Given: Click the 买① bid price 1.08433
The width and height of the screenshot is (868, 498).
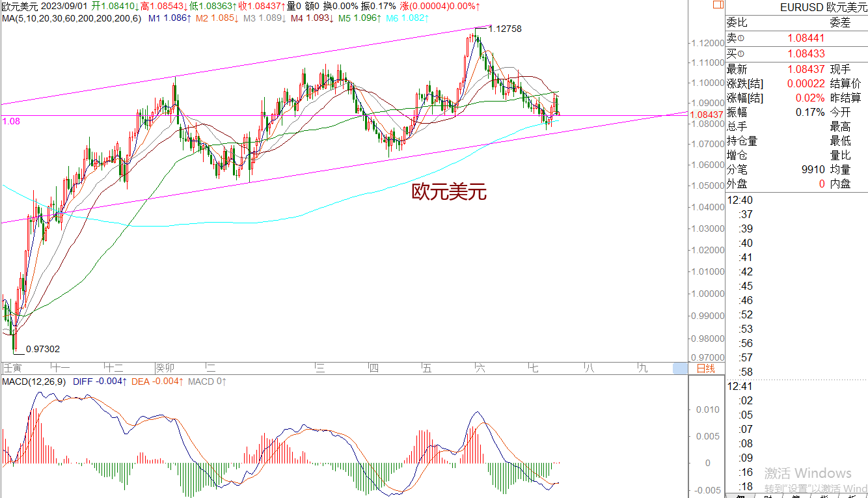Looking at the screenshot, I should click(x=806, y=54).
